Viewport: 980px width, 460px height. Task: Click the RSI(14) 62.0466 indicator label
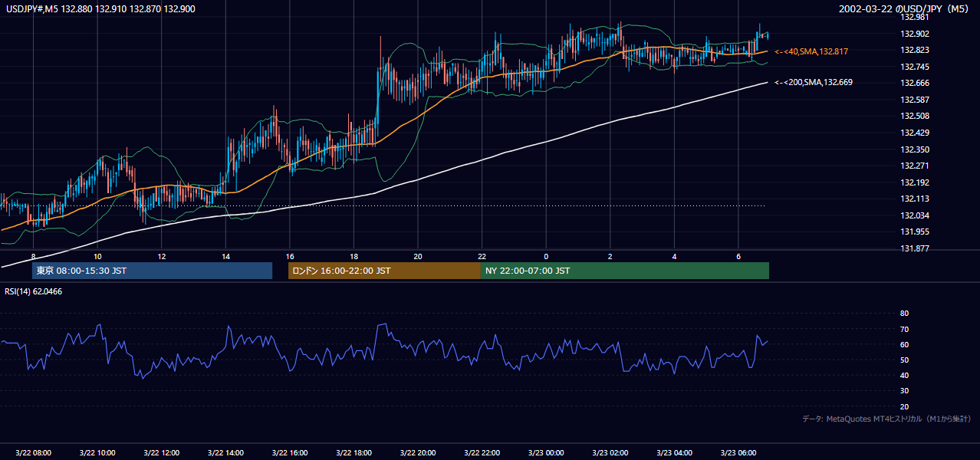point(33,291)
